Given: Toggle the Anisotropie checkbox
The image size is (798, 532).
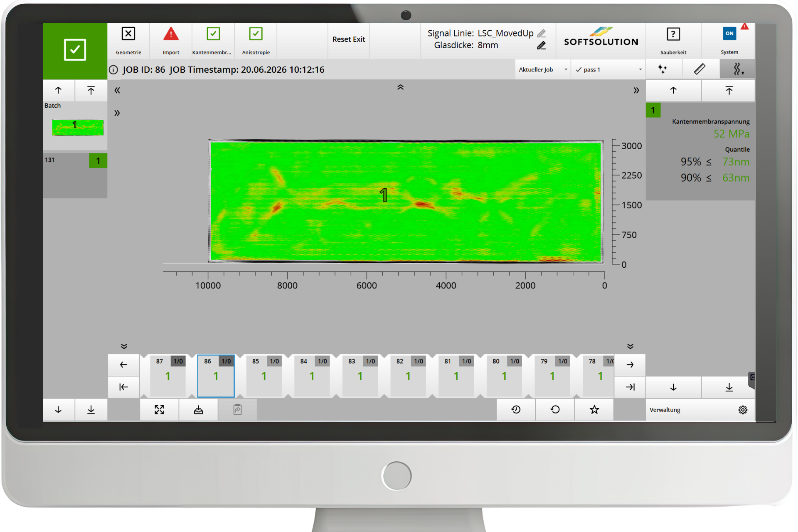Looking at the screenshot, I should pos(256,34).
